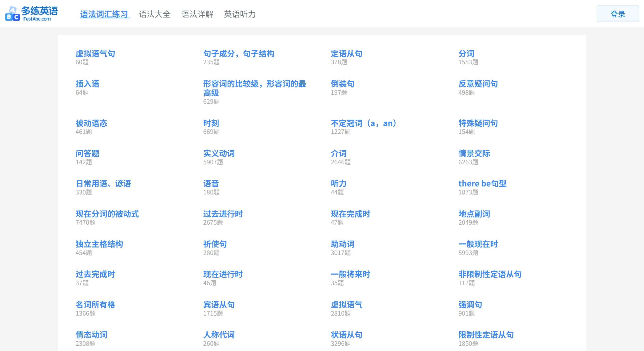The width and height of the screenshot is (644, 351).
Task: Select the 祈使句 exercises
Action: click(x=215, y=244)
